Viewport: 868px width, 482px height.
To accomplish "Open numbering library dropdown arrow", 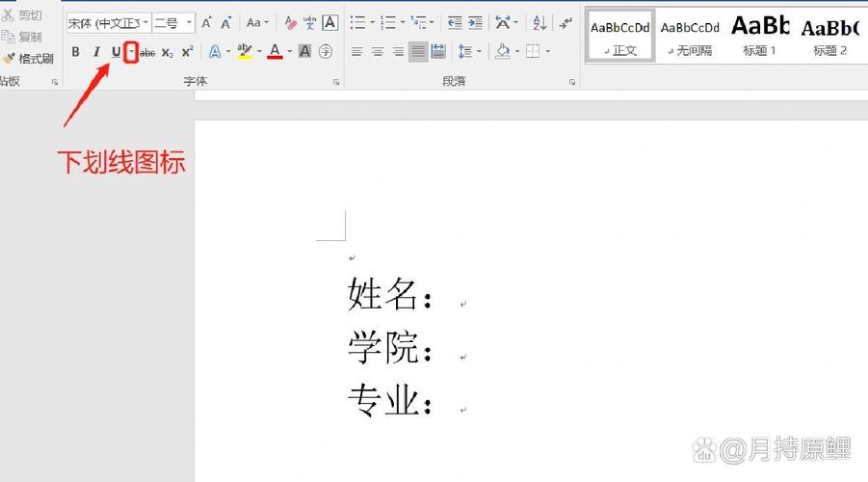I will (403, 23).
